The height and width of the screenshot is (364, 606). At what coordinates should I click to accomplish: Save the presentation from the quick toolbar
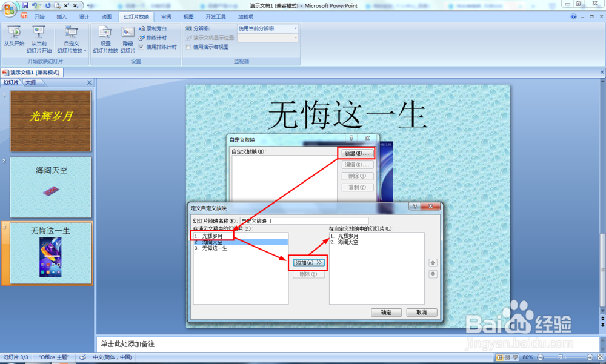click(x=25, y=5)
